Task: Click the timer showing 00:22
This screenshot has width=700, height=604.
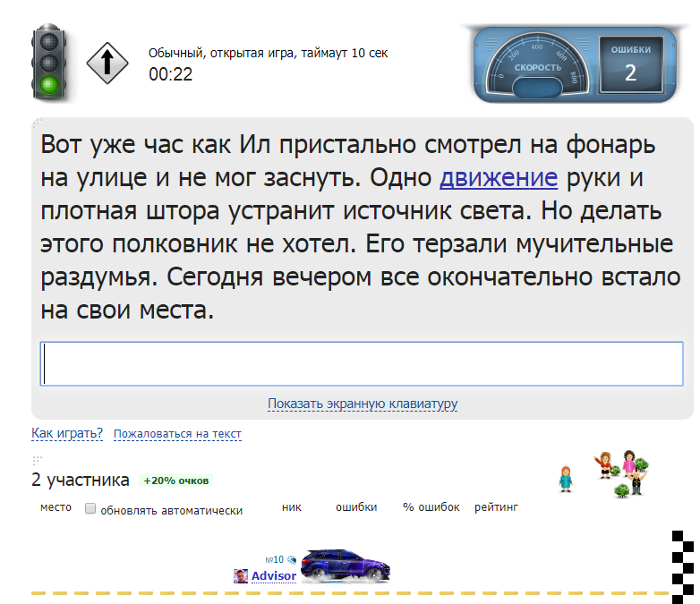Action: click(x=171, y=74)
